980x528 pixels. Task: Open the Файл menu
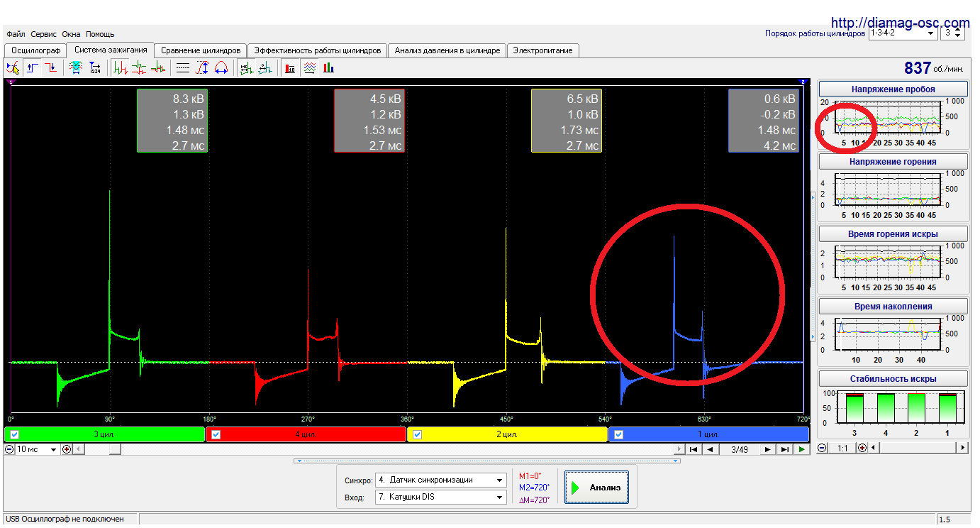tap(16, 34)
